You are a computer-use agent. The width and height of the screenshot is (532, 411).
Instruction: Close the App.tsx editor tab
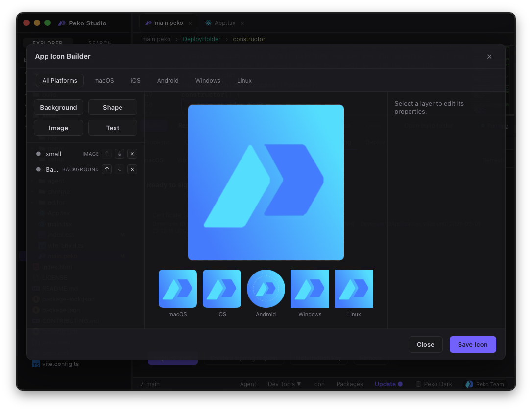point(242,23)
